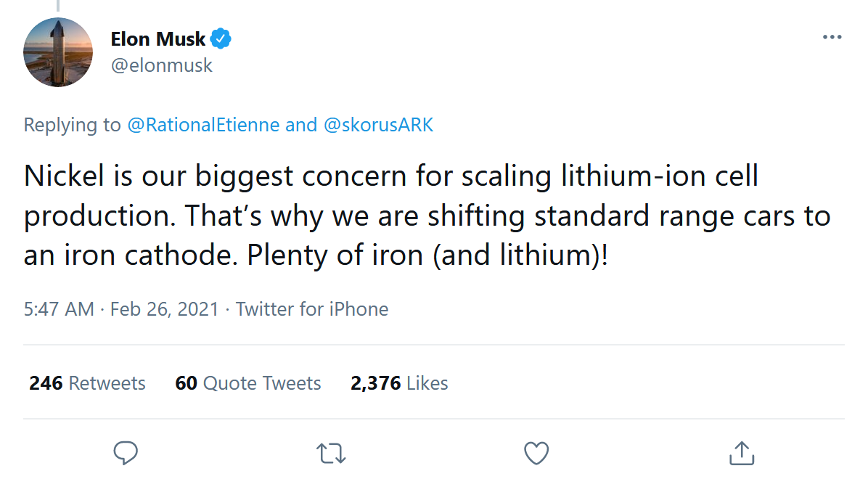Screen dimensions: 868x487
Task: Click the blue verified badge
Action: pyautogui.click(x=221, y=38)
